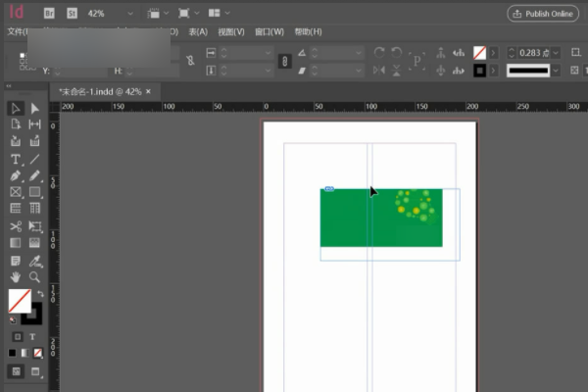This screenshot has height=392, width=588.
Task: Open Adobe Stock via St icon
Action: click(71, 14)
